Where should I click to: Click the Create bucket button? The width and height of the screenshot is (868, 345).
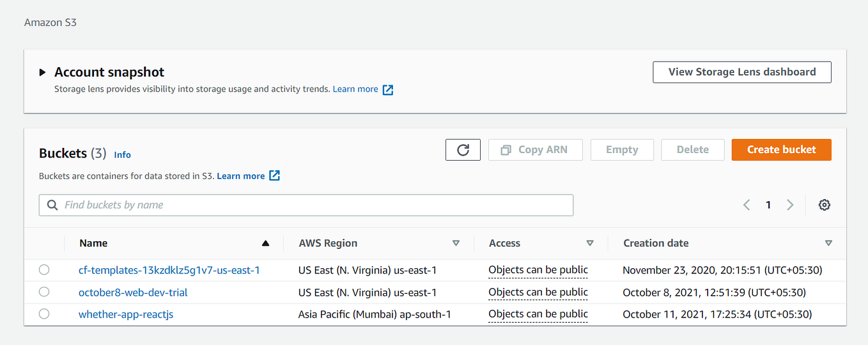click(781, 150)
